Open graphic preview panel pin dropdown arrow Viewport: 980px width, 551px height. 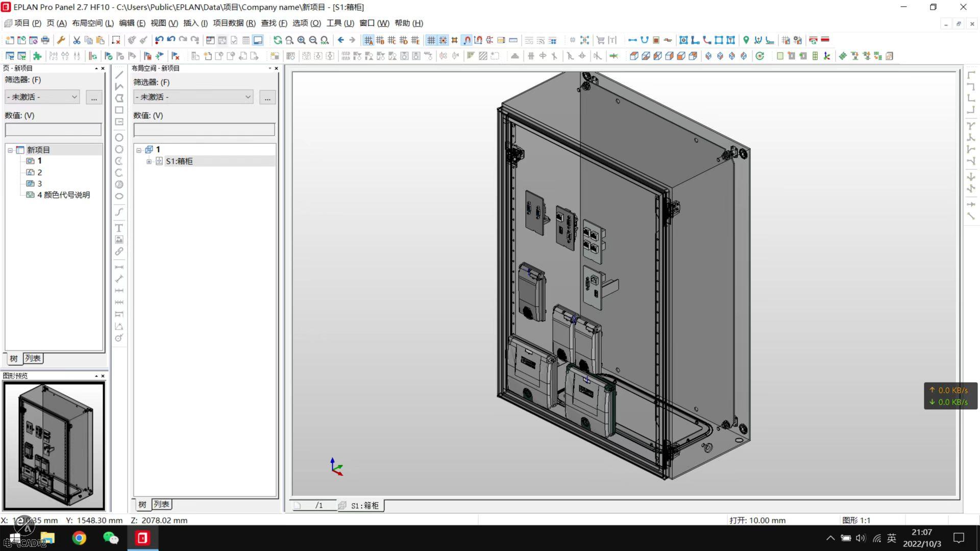(x=96, y=376)
